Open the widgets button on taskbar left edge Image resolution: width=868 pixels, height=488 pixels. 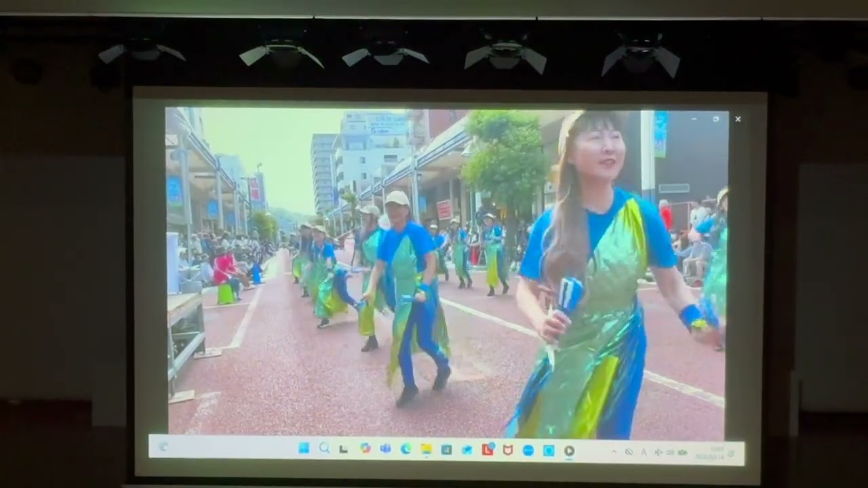pos(163,446)
